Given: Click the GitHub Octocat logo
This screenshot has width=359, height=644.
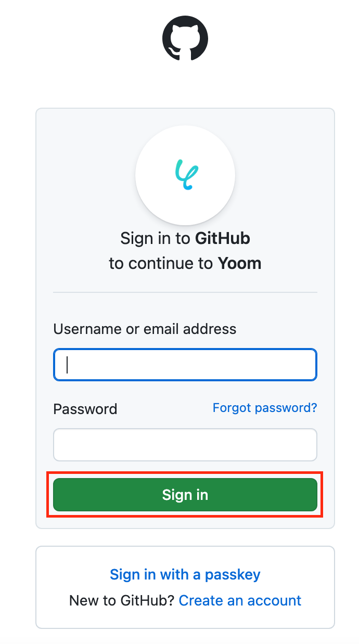Looking at the screenshot, I should pos(185,38).
